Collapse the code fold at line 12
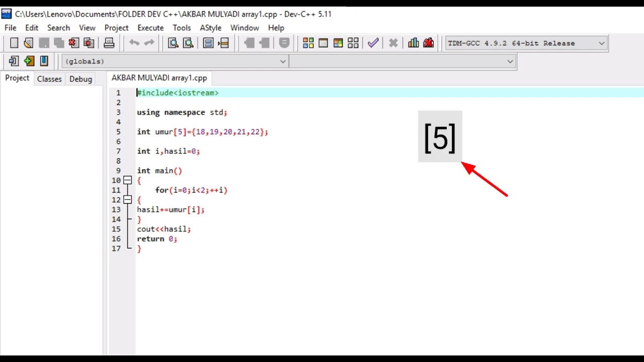Image resolution: width=644 pixels, height=362 pixels. (x=128, y=200)
